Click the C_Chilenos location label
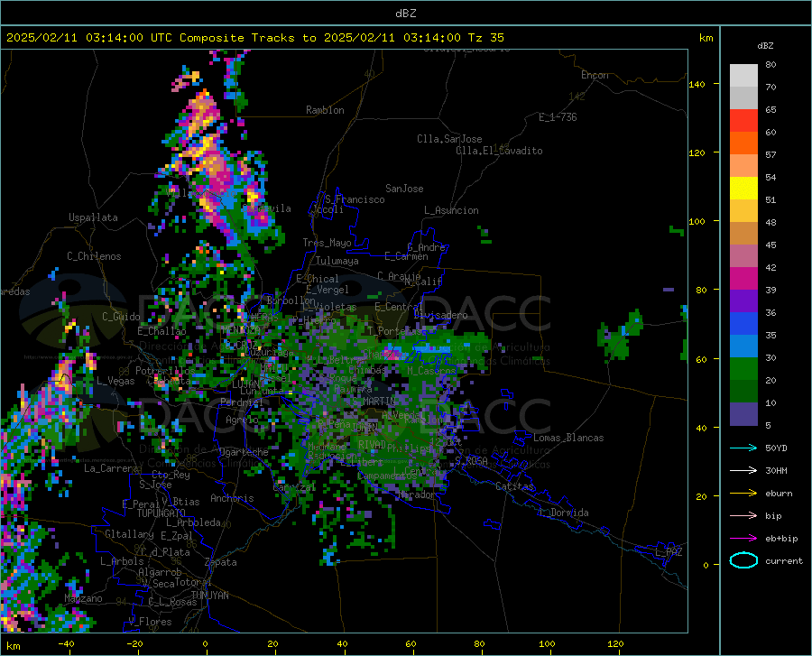The width and height of the screenshot is (812, 656). coord(94,256)
